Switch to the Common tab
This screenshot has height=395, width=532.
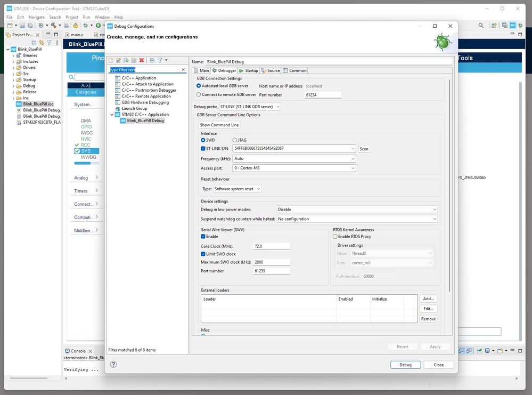coord(294,71)
